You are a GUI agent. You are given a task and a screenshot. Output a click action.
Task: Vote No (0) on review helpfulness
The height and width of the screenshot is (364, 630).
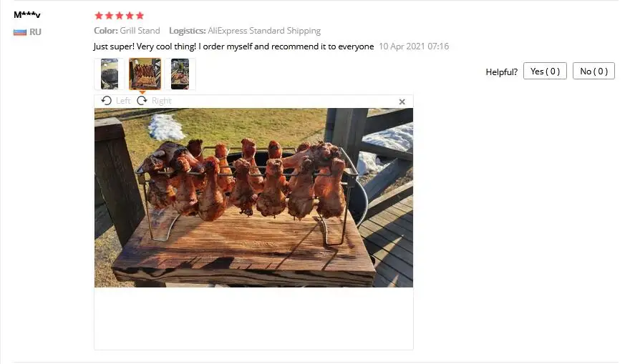pyautogui.click(x=593, y=71)
